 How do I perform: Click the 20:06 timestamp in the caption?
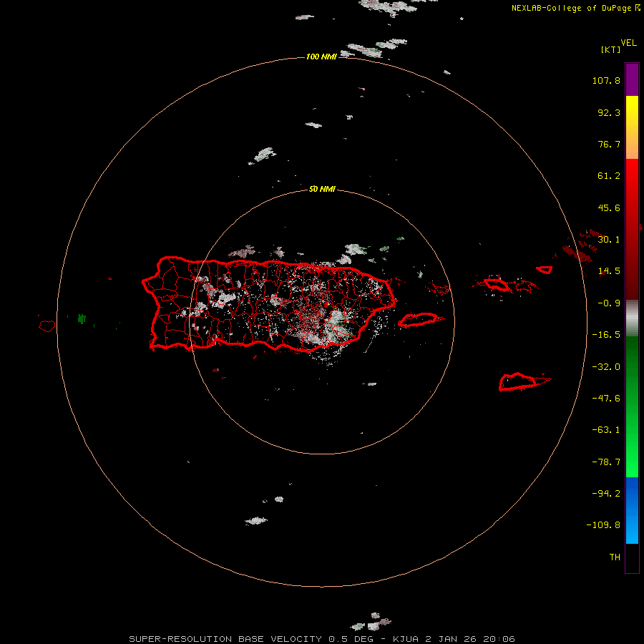pyautogui.click(x=499, y=639)
